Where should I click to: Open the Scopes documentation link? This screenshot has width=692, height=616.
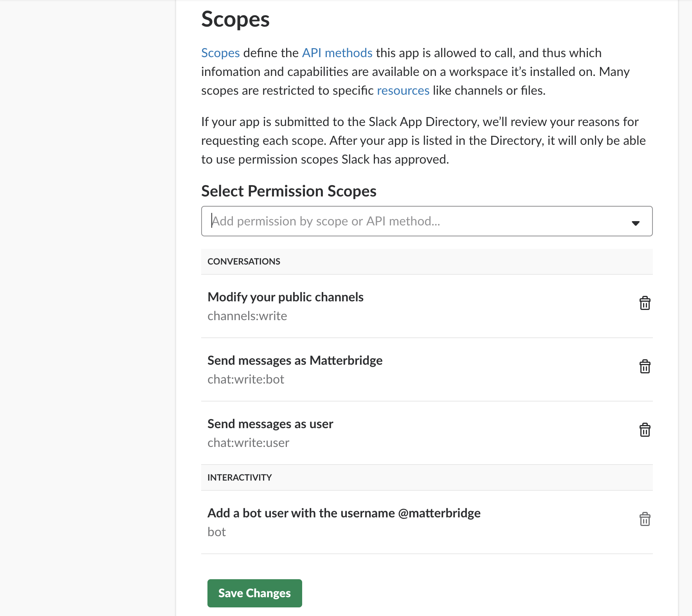pyautogui.click(x=220, y=53)
